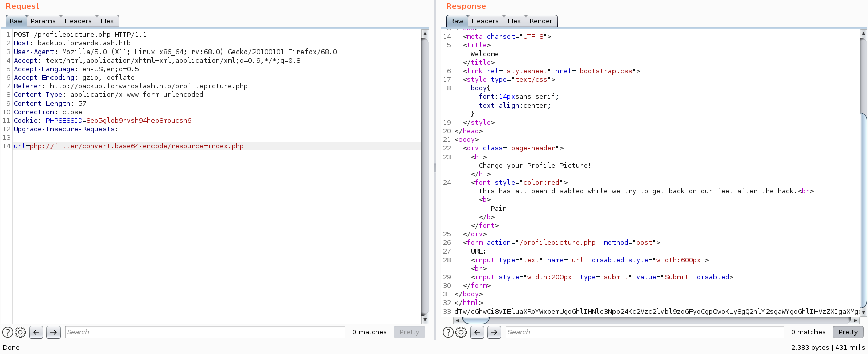The width and height of the screenshot is (868, 354).
Task: Click the Connection: close line
Action: 48,112
